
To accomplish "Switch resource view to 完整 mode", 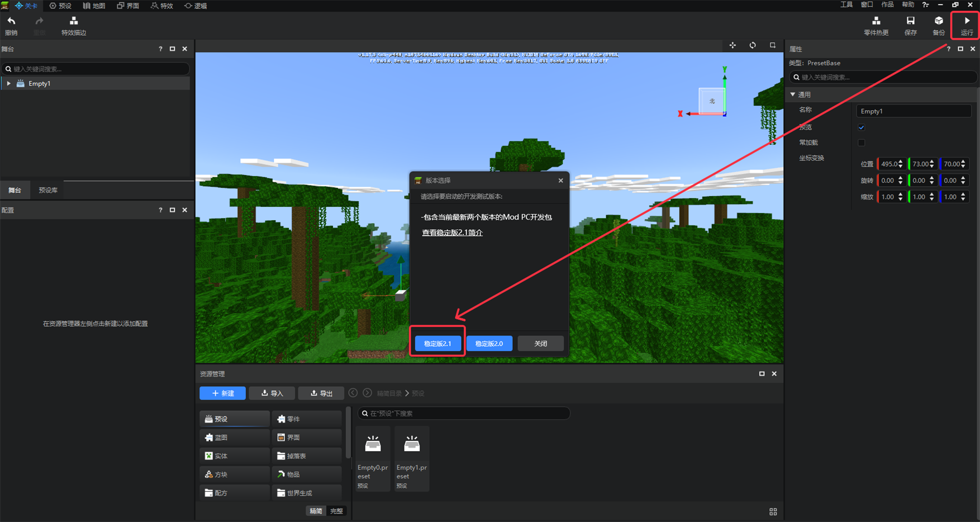I will [336, 511].
